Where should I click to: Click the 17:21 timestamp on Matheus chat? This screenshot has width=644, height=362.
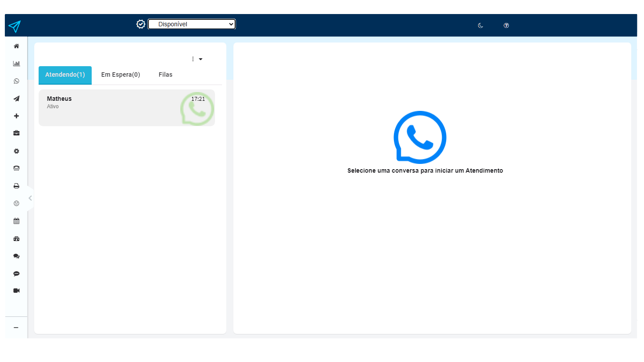pos(198,99)
